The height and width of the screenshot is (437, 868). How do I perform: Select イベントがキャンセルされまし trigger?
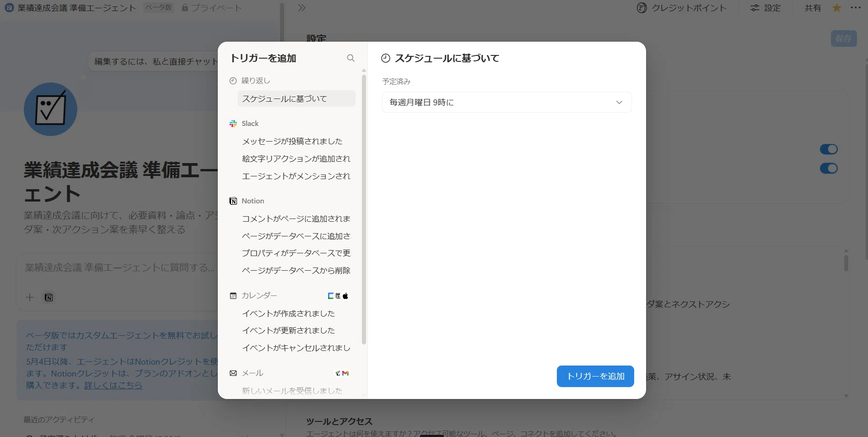296,348
